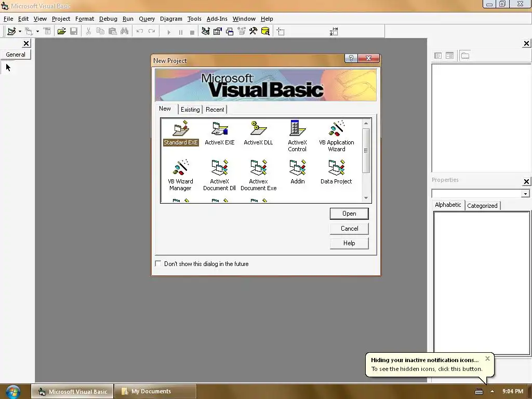The image size is (532, 399).
Task: Click the Add Standard EXE Project toolbar icon
Action: pyautogui.click(x=11, y=32)
